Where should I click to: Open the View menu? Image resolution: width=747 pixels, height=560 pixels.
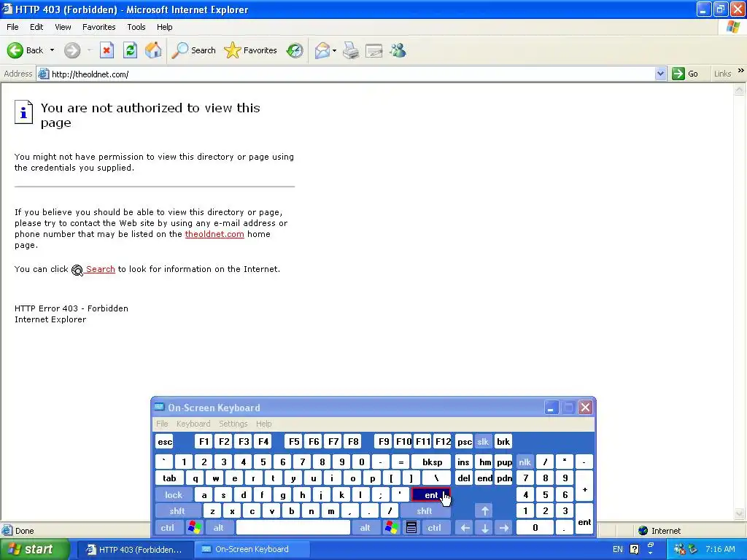pyautogui.click(x=63, y=27)
